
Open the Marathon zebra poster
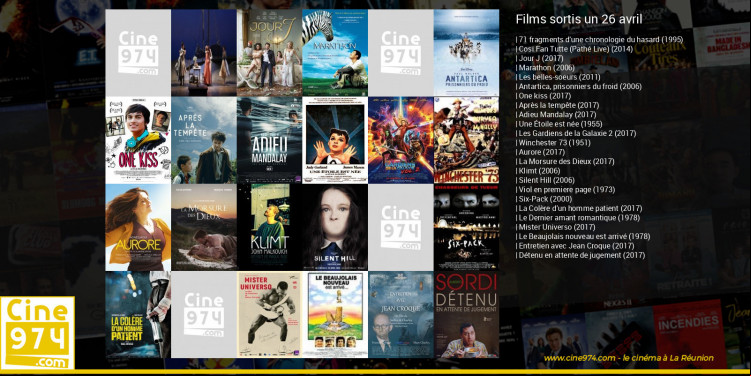[335, 53]
